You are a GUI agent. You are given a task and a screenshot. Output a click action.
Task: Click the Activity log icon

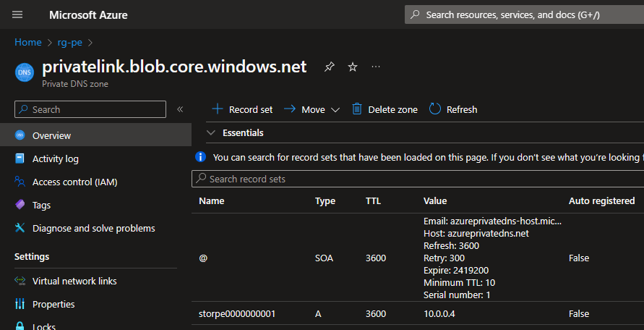[20, 158]
